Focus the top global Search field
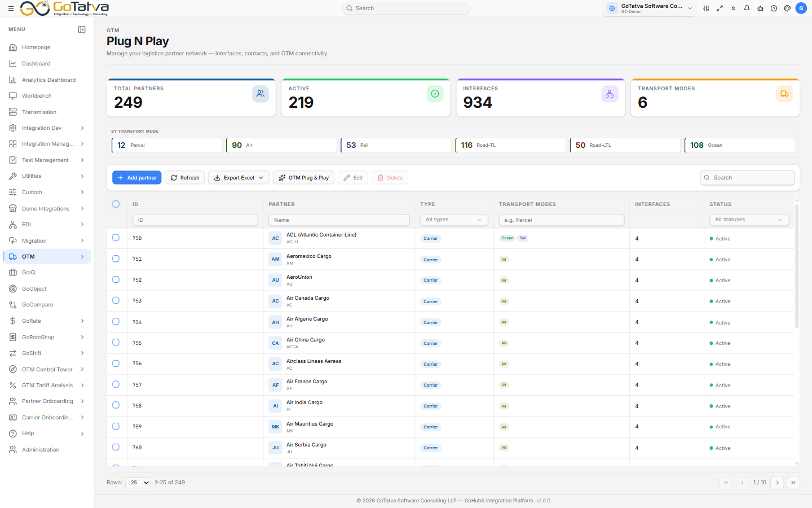 [406, 8]
